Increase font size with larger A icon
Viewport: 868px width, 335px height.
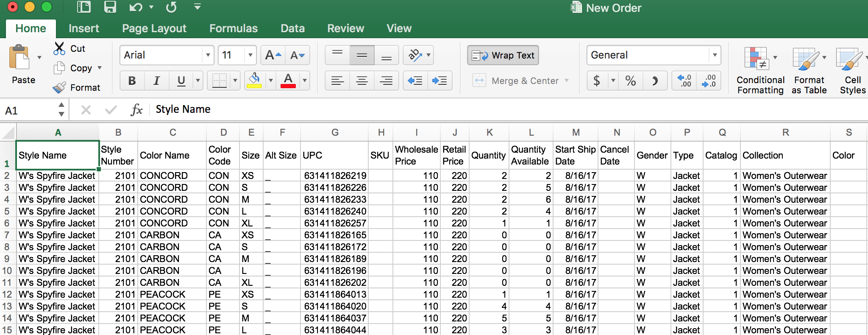[273, 55]
